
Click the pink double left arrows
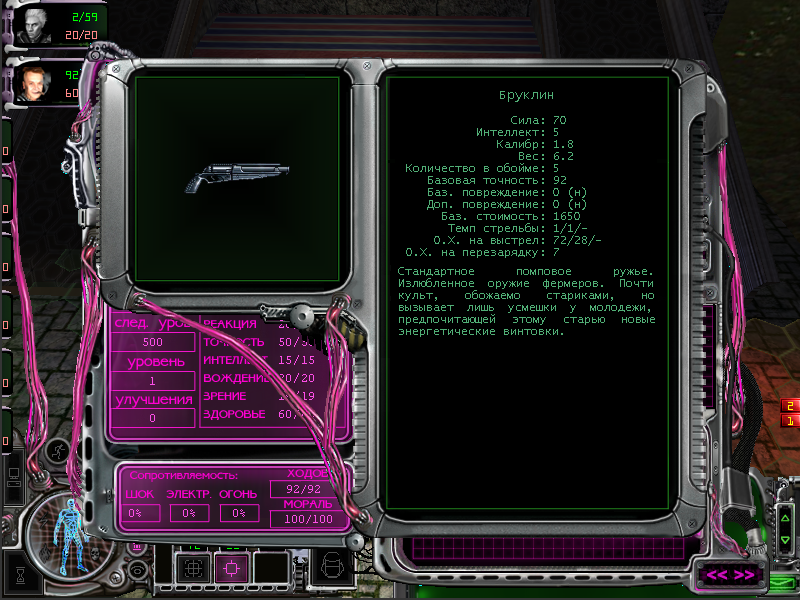717,575
